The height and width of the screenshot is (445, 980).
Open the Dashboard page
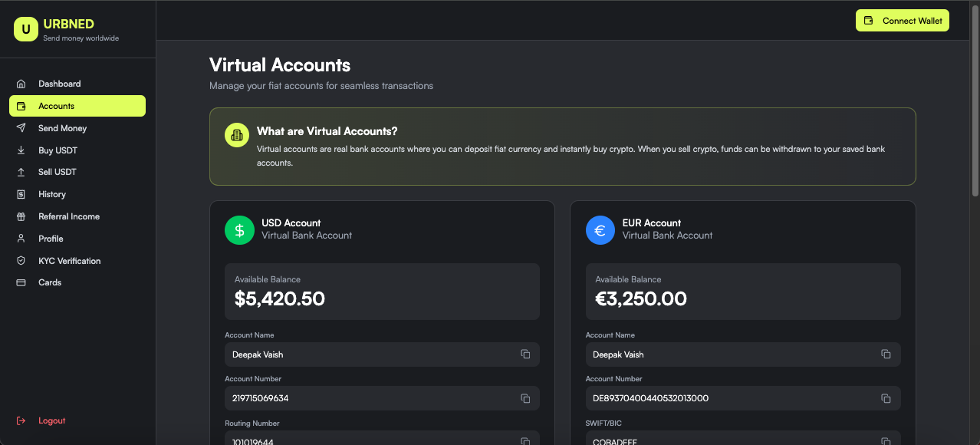[x=59, y=84]
